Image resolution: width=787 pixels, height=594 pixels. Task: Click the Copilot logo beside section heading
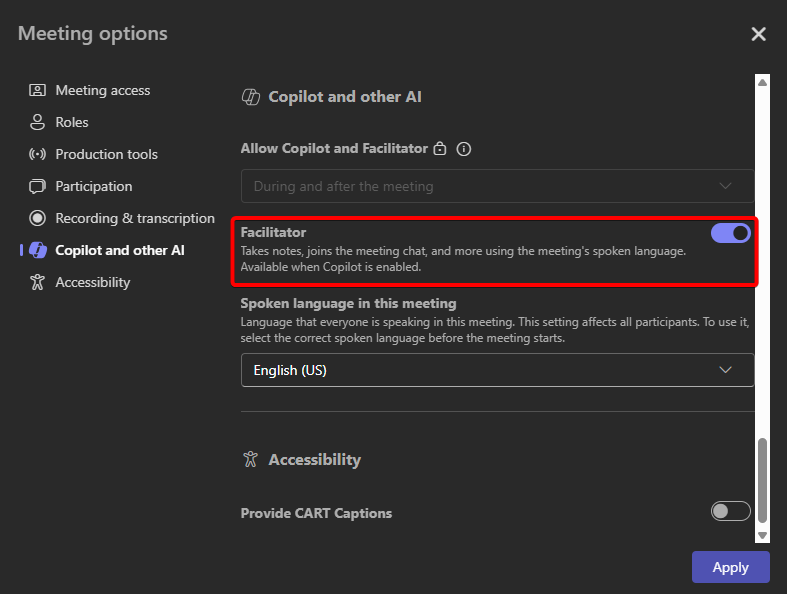point(251,97)
